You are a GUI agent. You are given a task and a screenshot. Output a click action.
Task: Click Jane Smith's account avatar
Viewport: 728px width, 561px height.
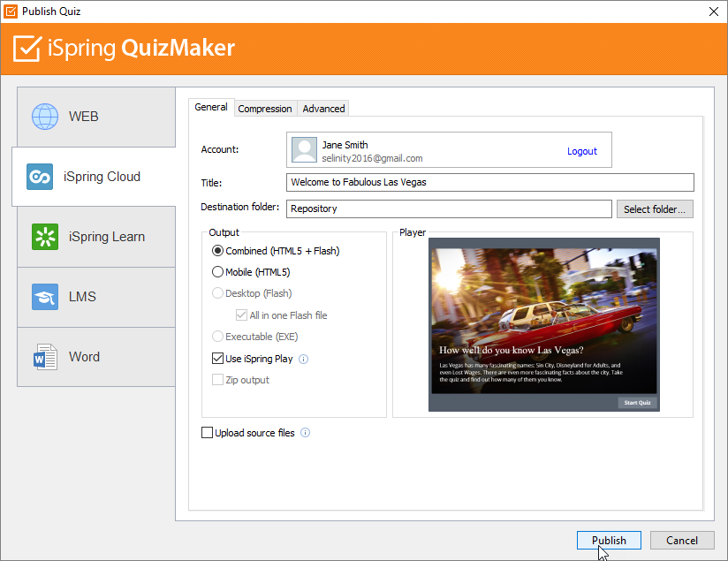[304, 149]
